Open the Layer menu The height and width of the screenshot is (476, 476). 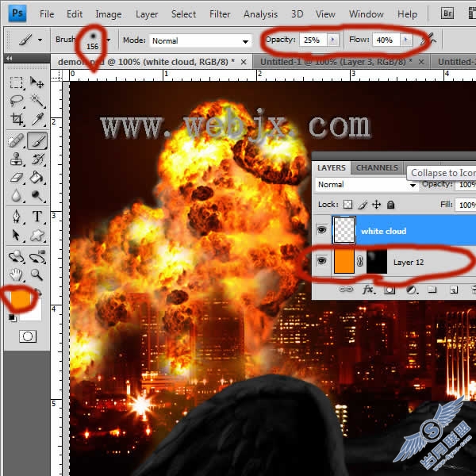[x=147, y=14]
